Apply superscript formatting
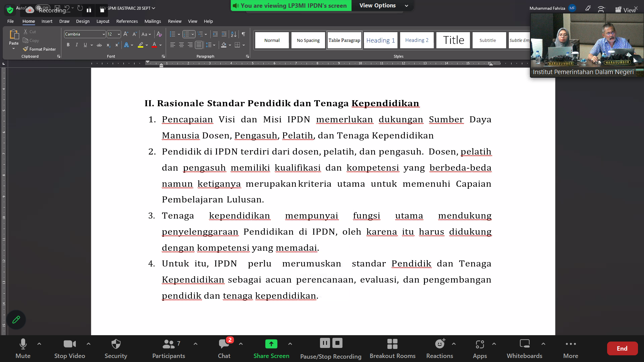 click(x=117, y=45)
